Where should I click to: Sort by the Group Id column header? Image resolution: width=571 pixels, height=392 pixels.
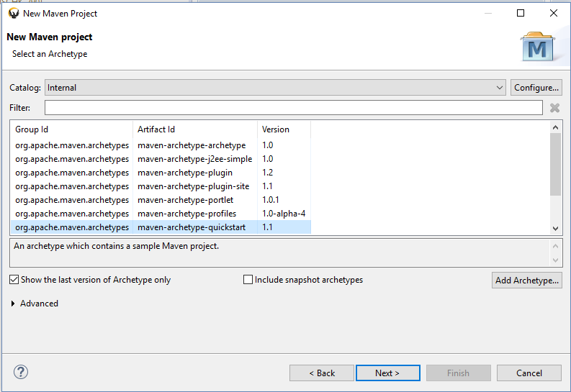click(71, 129)
